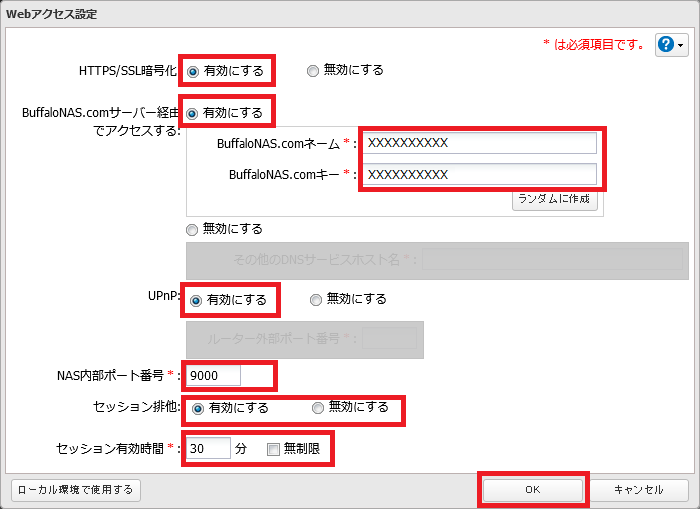
Task: Confirm settings with the OK button
Action: (533, 490)
